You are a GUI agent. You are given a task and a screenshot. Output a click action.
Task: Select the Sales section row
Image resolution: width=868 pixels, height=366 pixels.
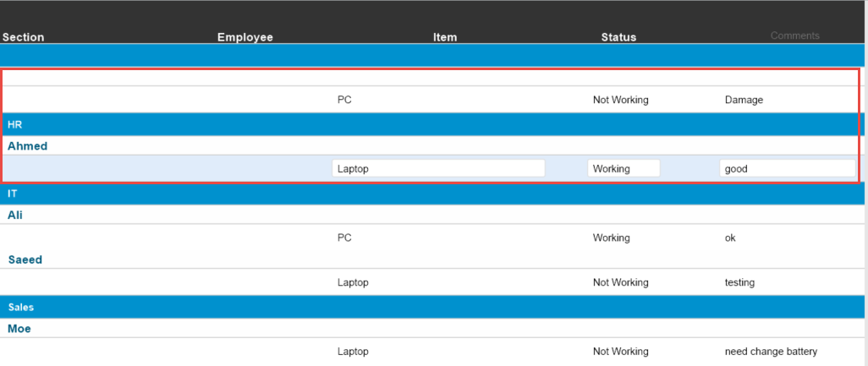431,307
